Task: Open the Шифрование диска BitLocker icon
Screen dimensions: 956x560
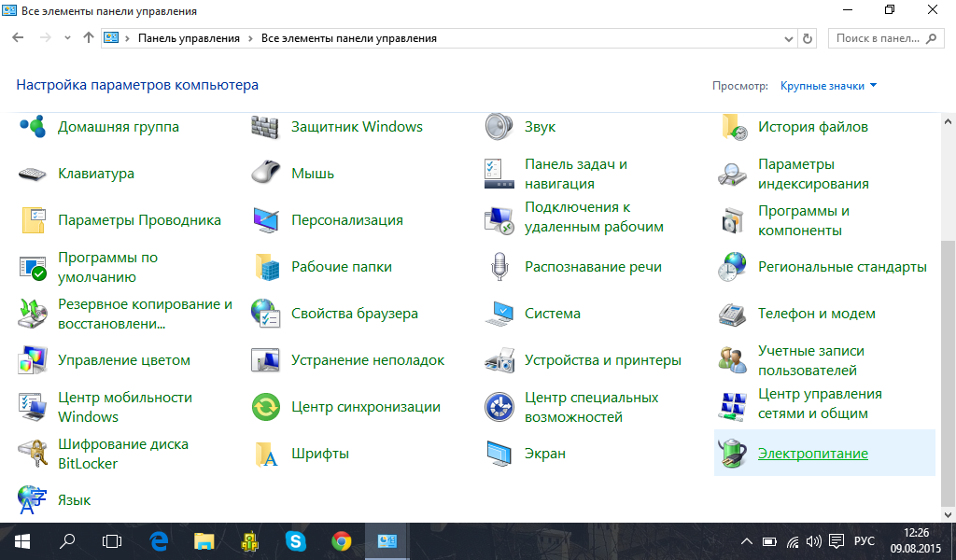Action: pos(33,454)
